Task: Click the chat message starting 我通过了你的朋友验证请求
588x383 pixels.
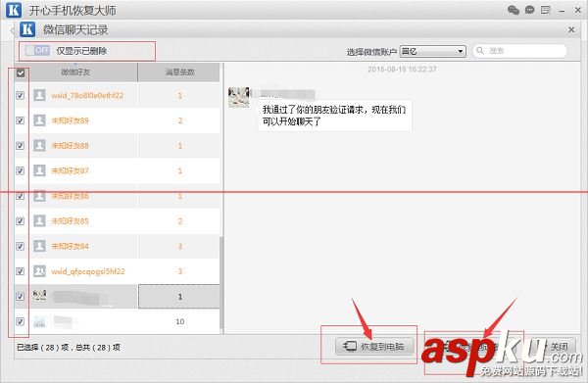Action: [x=334, y=116]
